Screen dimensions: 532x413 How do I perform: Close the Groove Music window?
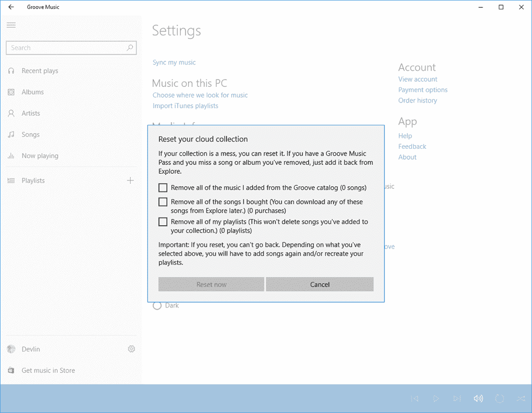(x=522, y=7)
